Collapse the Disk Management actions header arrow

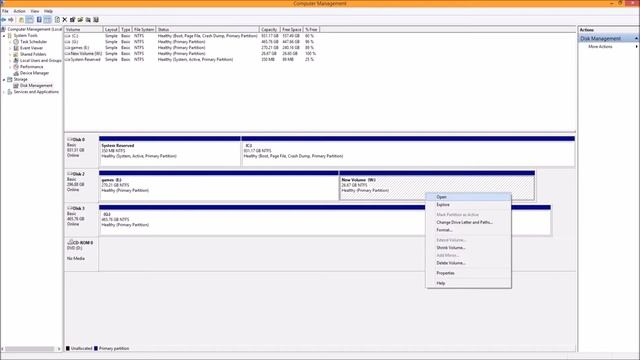tap(636, 38)
